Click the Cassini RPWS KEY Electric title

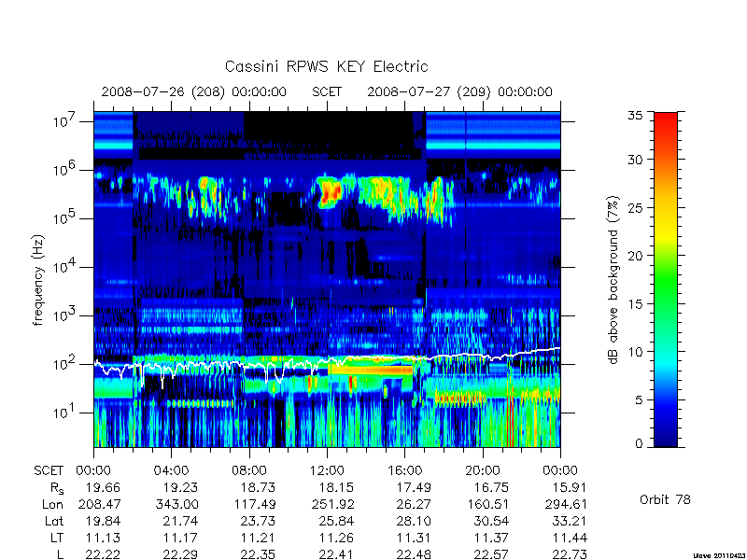tap(326, 66)
